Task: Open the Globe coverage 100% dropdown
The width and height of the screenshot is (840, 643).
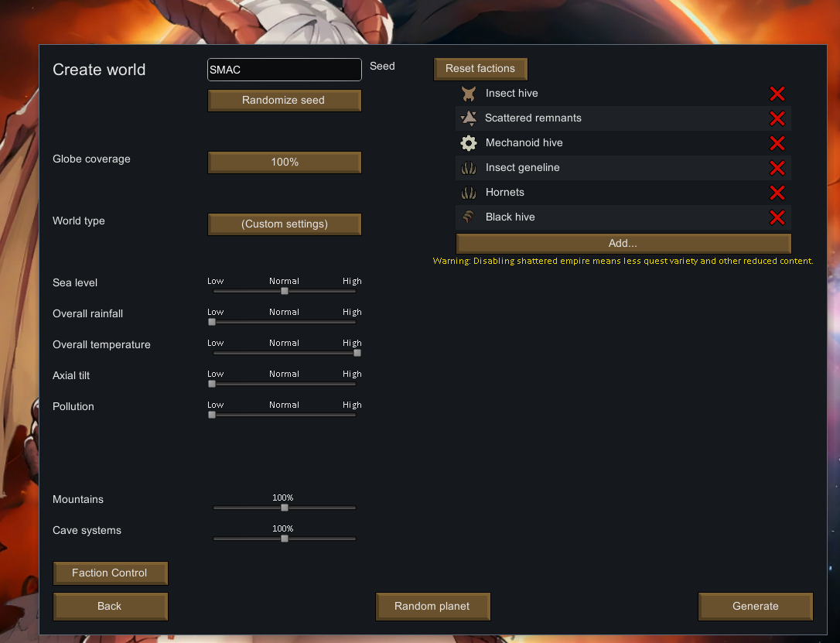Action: click(285, 162)
